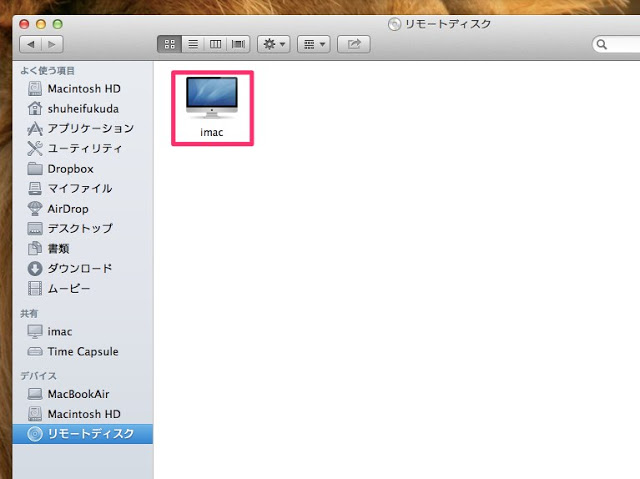Click the デバイス section header
640x479 pixels.
point(38,375)
